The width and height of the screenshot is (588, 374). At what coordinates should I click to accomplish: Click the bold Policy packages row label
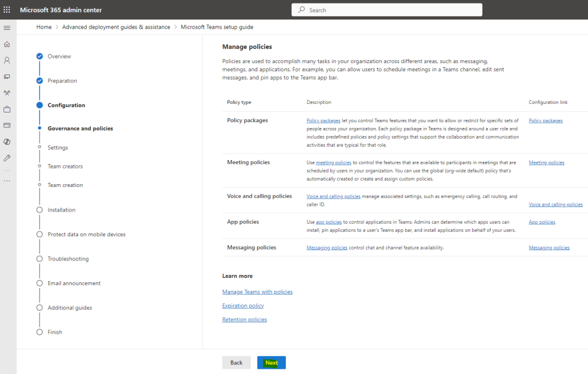coord(247,120)
